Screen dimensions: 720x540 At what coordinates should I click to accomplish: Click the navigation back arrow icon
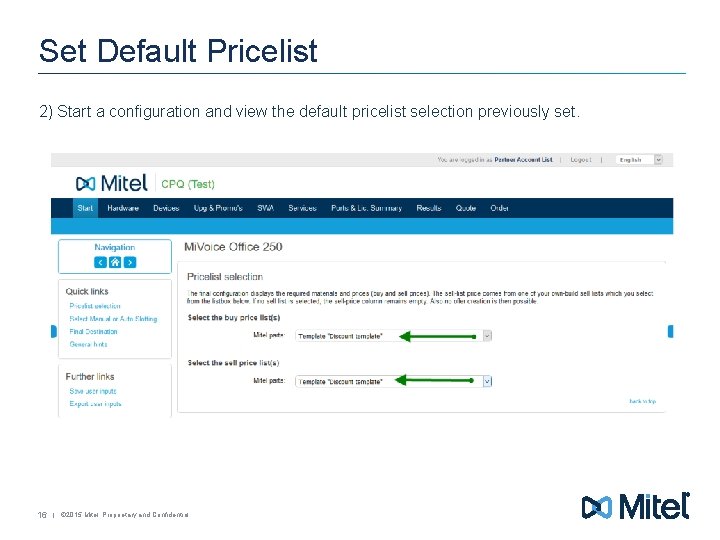click(100, 262)
